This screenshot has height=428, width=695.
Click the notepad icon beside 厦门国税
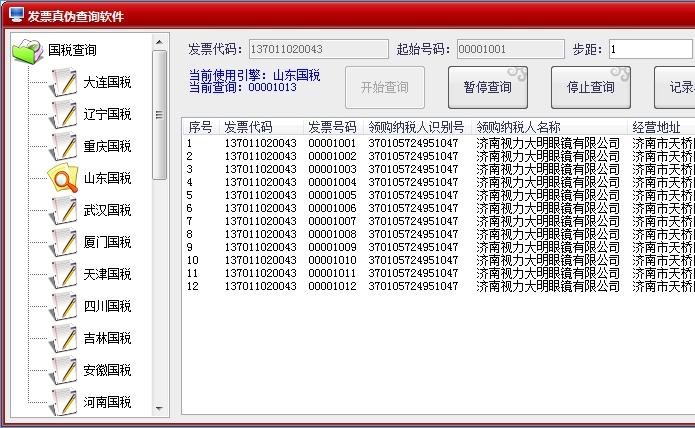(x=63, y=242)
